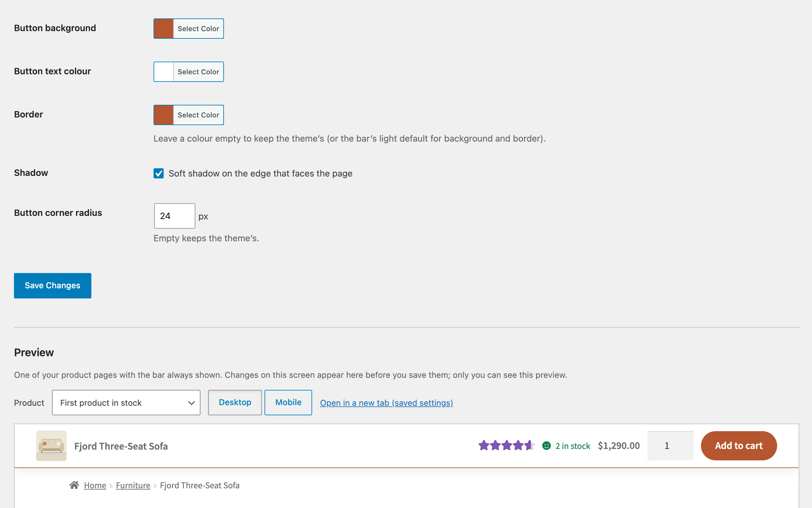Image resolution: width=812 pixels, height=508 pixels.
Task: Click the Shadow setting label
Action: click(x=31, y=173)
